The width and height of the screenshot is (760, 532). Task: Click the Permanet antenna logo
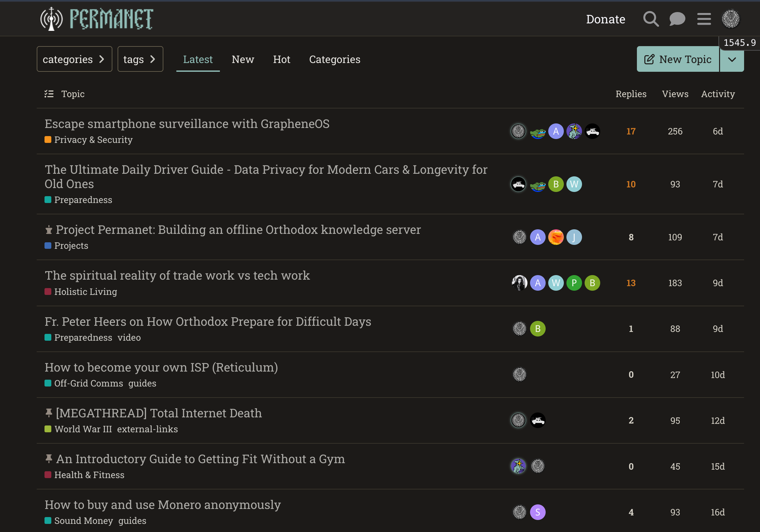pos(51,19)
